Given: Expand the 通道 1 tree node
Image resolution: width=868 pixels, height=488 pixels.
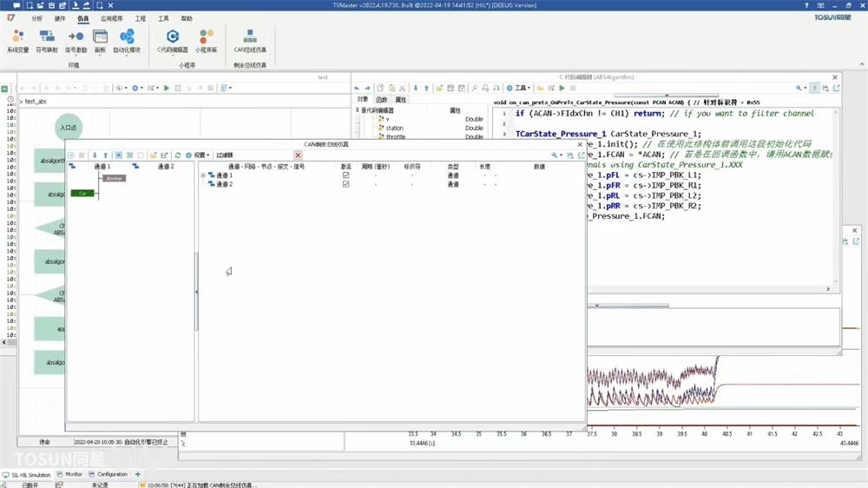Looking at the screenshot, I should click(203, 175).
